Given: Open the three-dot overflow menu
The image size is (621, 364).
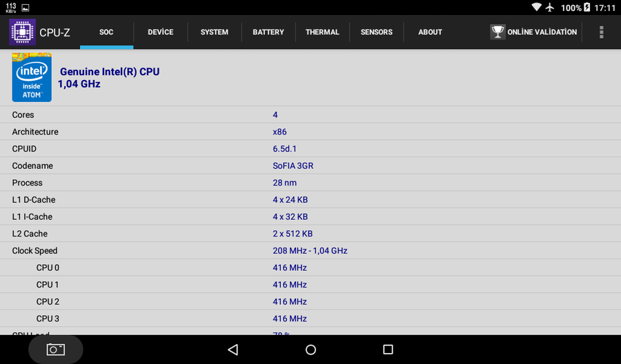Looking at the screenshot, I should (x=601, y=32).
